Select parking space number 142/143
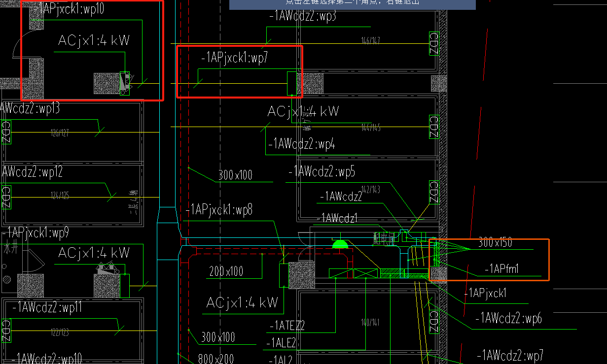 click(371, 190)
